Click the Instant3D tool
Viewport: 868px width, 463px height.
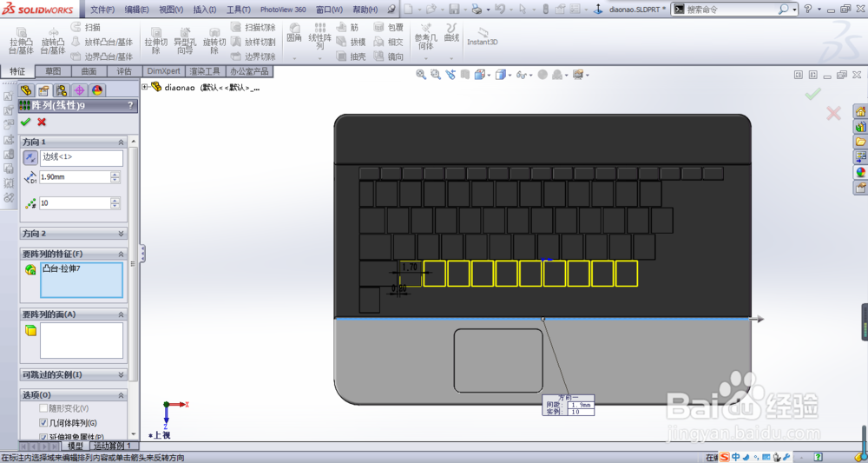(482, 36)
